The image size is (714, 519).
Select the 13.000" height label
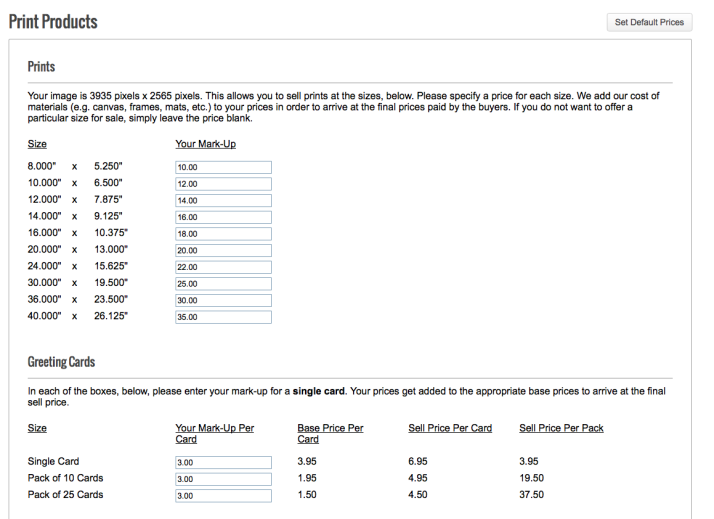(x=111, y=249)
